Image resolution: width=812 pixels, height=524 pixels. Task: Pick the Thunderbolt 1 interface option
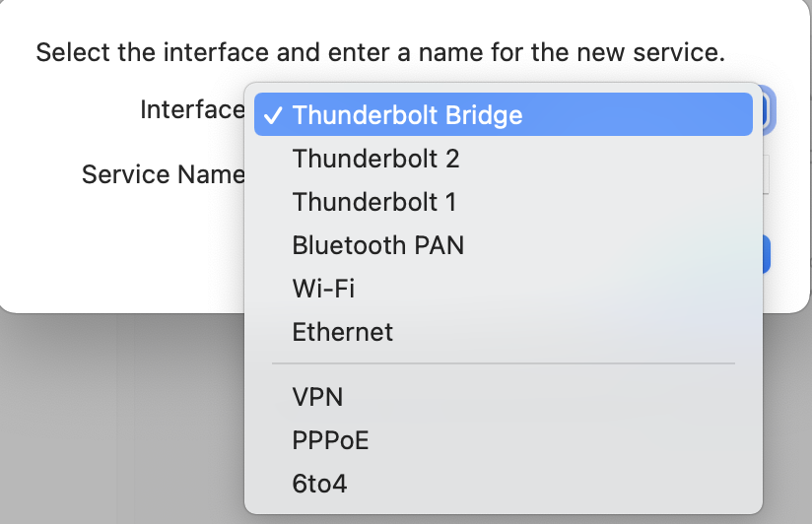pyautogui.click(x=374, y=202)
